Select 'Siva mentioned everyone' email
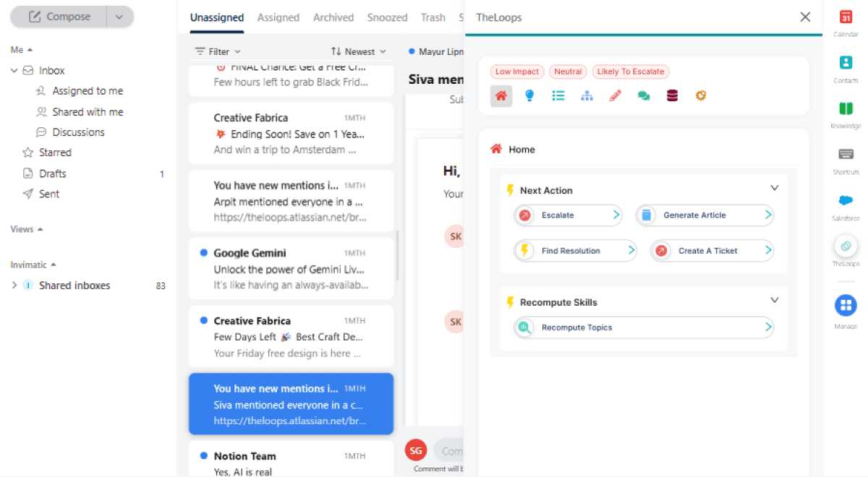The height and width of the screenshot is (477, 868). point(291,404)
